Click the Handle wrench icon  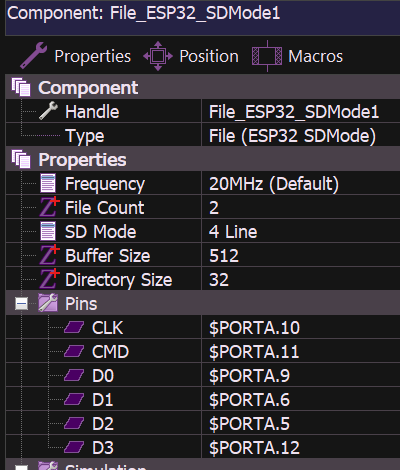coord(48,111)
